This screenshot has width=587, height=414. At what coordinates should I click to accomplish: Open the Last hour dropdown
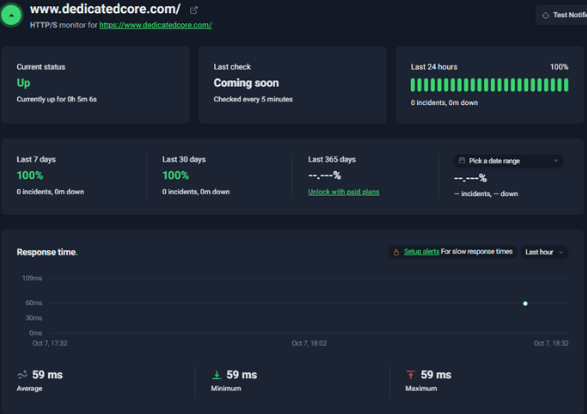pos(544,252)
